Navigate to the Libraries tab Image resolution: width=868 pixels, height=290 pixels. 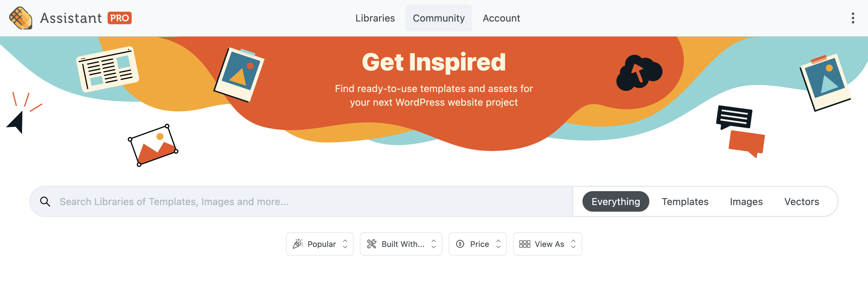(x=375, y=18)
